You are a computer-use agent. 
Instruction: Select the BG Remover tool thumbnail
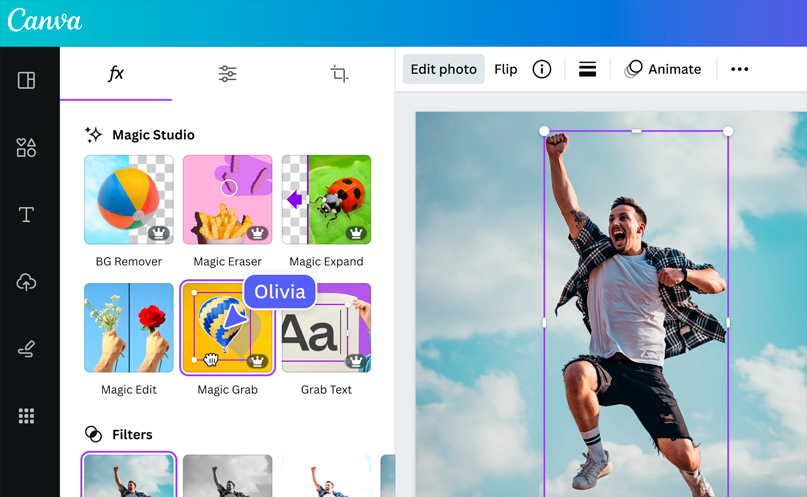tap(129, 200)
